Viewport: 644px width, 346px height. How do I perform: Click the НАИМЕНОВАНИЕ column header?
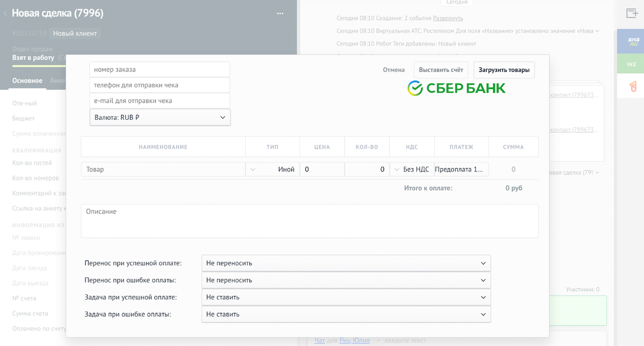pos(163,147)
